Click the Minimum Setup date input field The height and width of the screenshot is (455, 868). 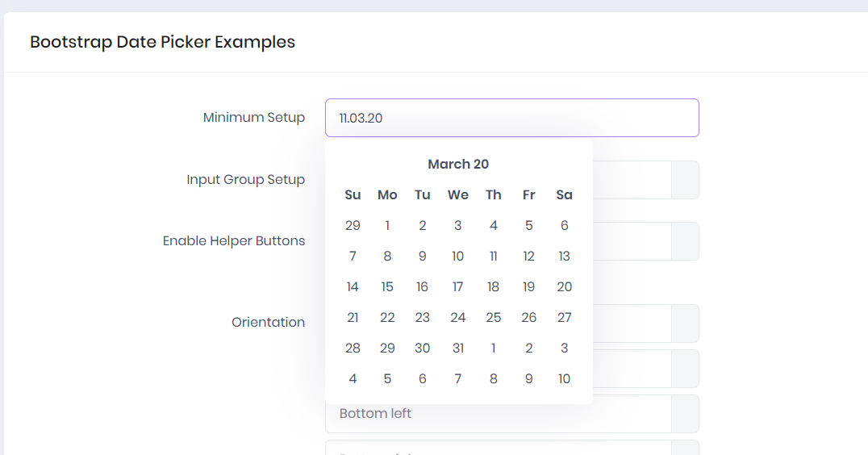(512, 118)
